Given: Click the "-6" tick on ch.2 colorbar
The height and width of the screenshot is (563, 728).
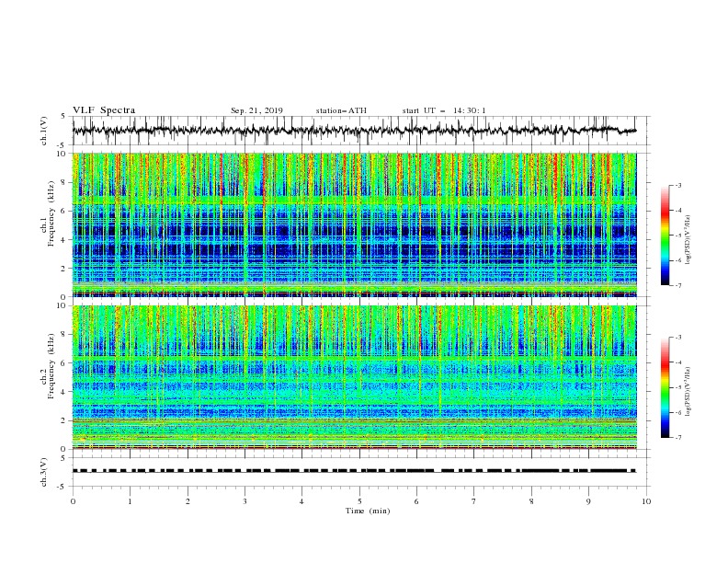Looking at the screenshot, I should point(678,412).
